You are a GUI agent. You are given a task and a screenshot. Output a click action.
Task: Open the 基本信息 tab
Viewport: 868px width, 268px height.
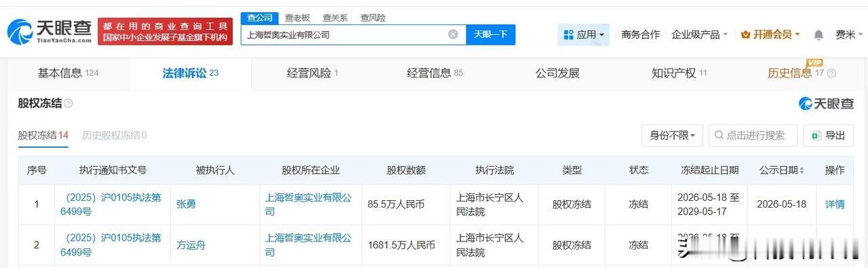tap(68, 73)
